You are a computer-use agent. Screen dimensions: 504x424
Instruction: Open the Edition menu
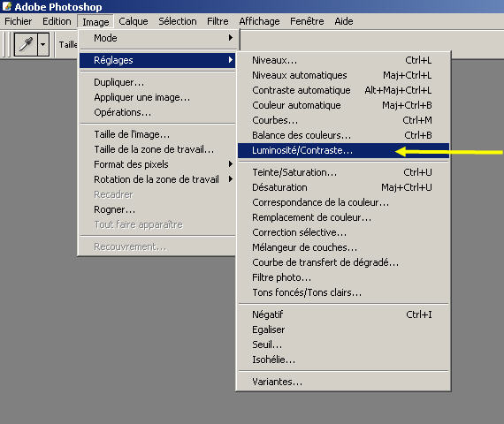[x=57, y=21]
